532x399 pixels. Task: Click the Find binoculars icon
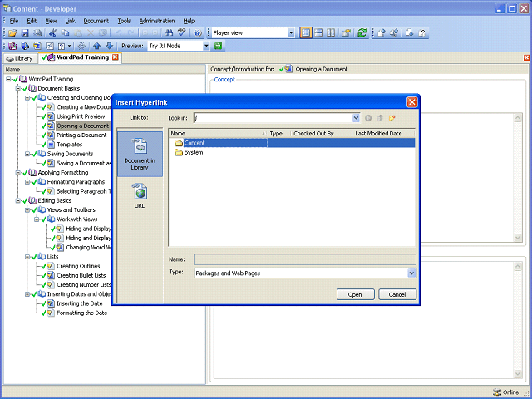coord(169,33)
